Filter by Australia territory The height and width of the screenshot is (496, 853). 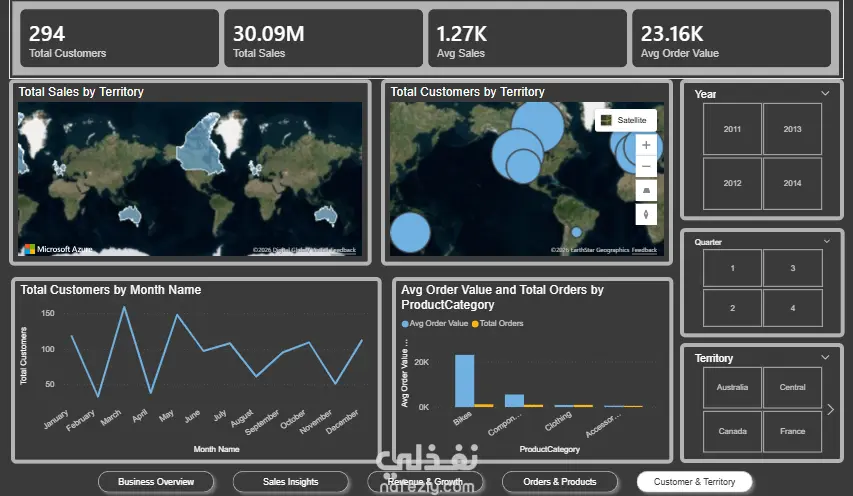(732, 387)
